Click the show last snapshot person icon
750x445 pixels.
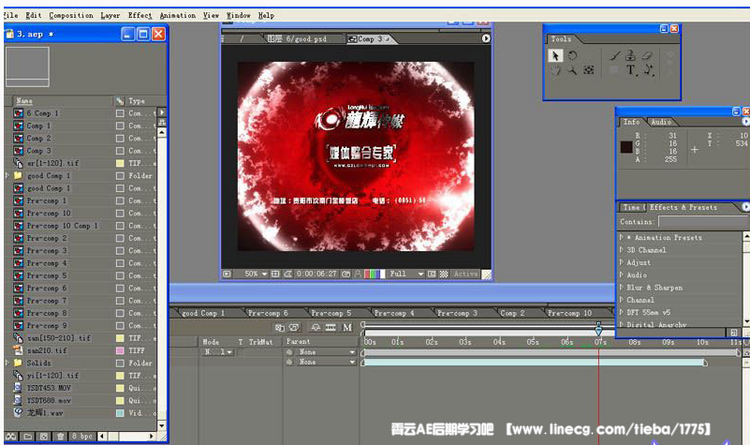(357, 274)
